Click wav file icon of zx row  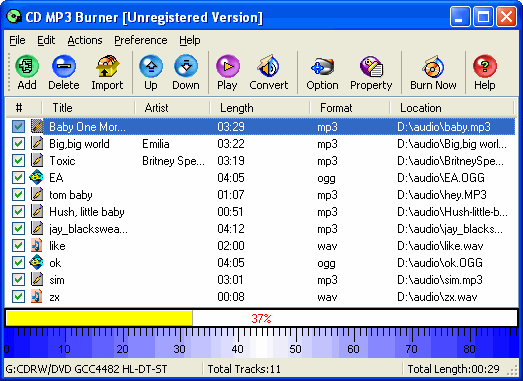coord(36,297)
